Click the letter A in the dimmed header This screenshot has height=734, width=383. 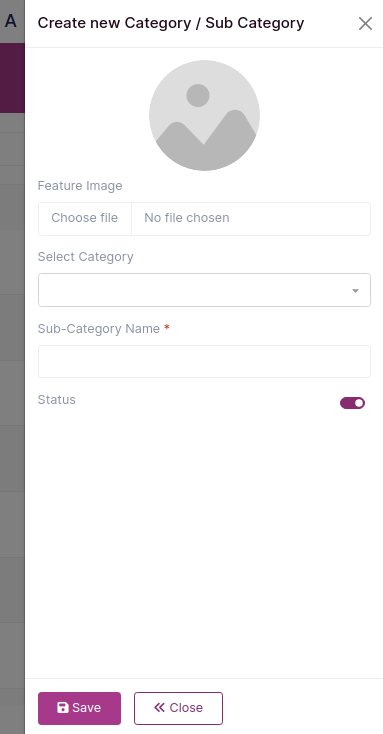click(x=10, y=21)
